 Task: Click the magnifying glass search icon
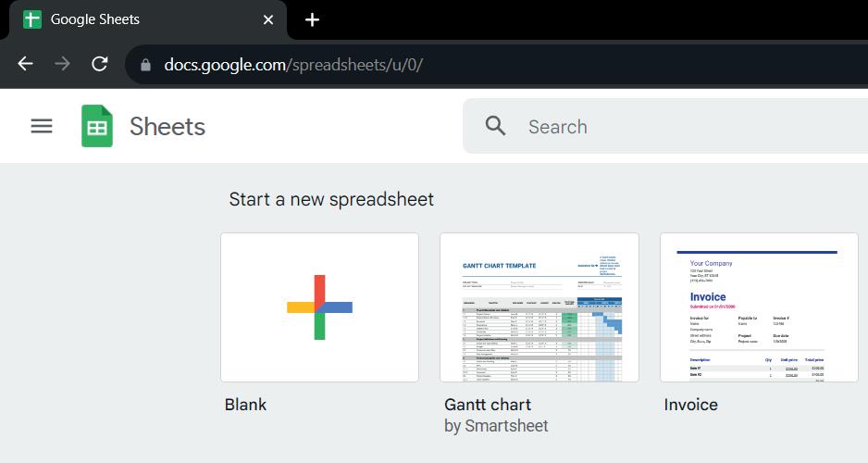496,127
